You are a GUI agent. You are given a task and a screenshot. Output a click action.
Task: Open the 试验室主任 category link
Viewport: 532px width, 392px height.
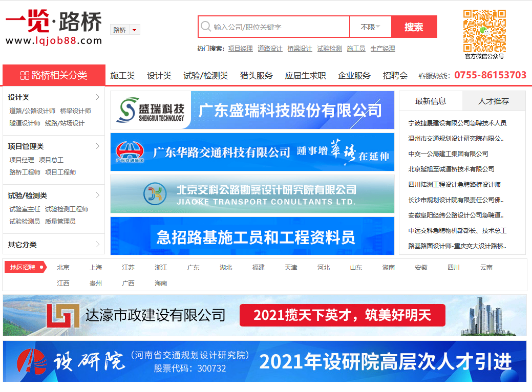(25, 209)
